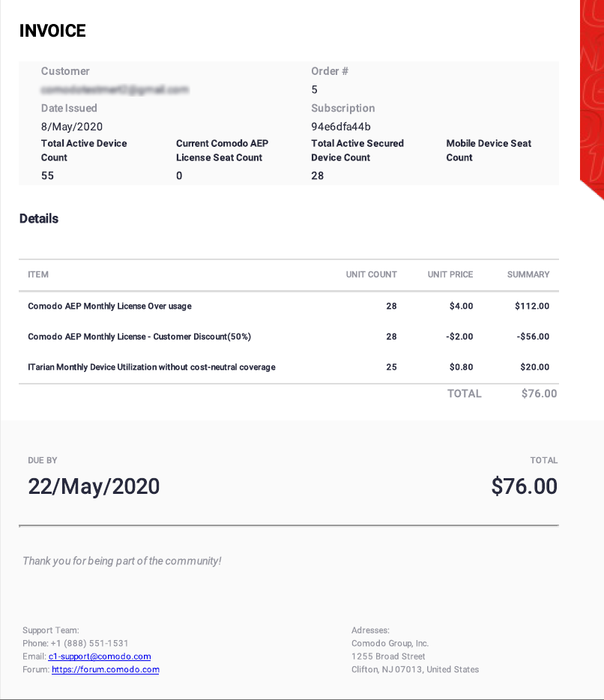The width and height of the screenshot is (604, 700).
Task: Click the red corner ribbon graphic
Action: click(x=591, y=98)
